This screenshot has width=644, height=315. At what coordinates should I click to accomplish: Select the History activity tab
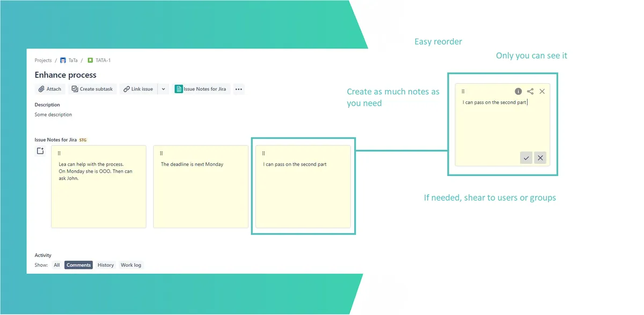click(106, 265)
